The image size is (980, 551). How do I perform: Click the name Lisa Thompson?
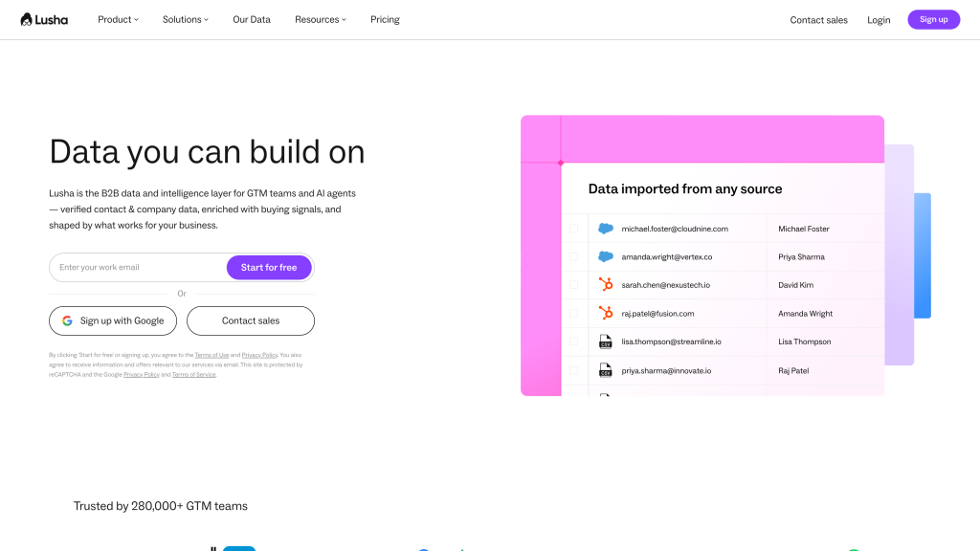click(x=804, y=342)
